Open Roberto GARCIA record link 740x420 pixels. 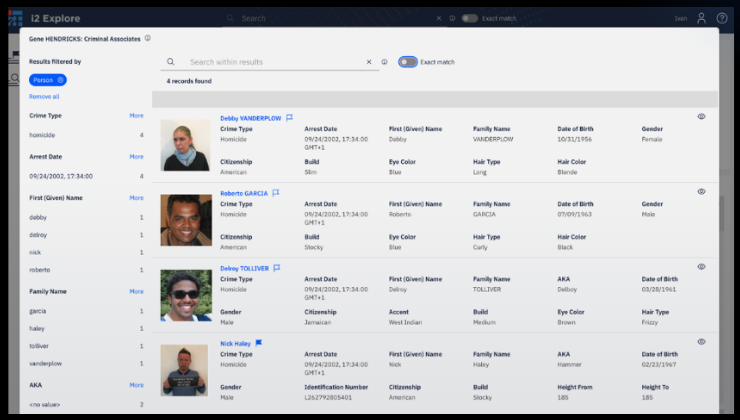(244, 193)
